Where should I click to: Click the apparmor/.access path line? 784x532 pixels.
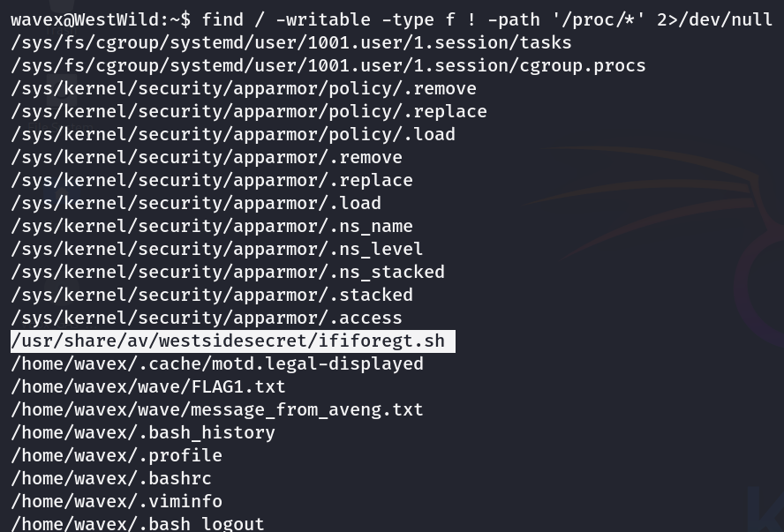pos(207,318)
